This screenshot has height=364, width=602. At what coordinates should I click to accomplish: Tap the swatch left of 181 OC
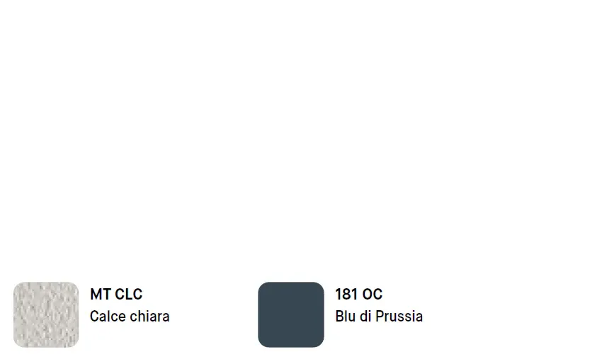point(290,314)
